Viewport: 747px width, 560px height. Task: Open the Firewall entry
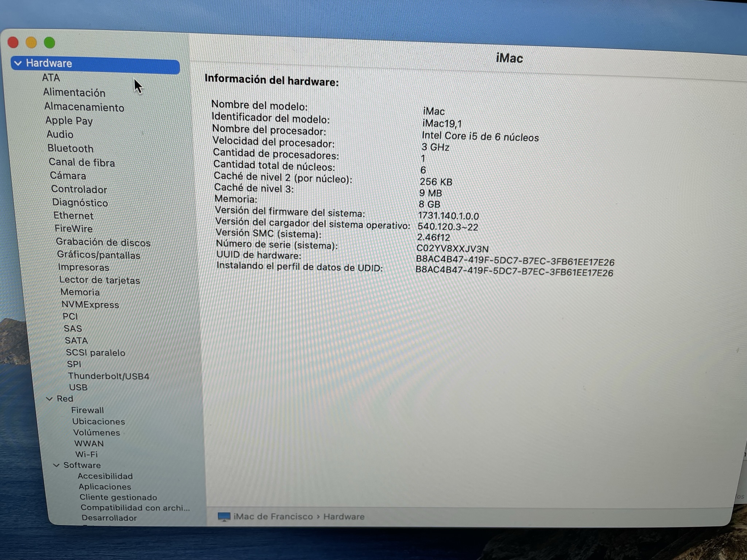(x=88, y=410)
